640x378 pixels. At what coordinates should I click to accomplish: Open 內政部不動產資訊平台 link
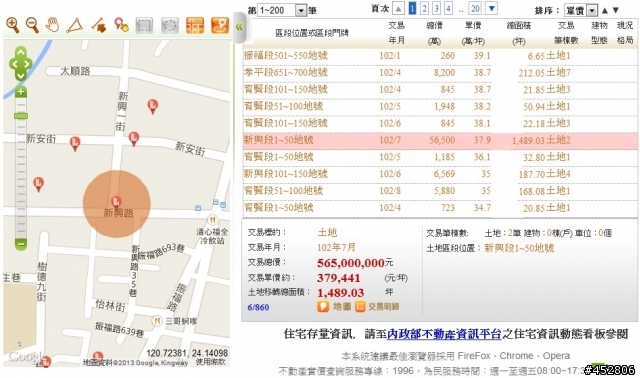444,334
